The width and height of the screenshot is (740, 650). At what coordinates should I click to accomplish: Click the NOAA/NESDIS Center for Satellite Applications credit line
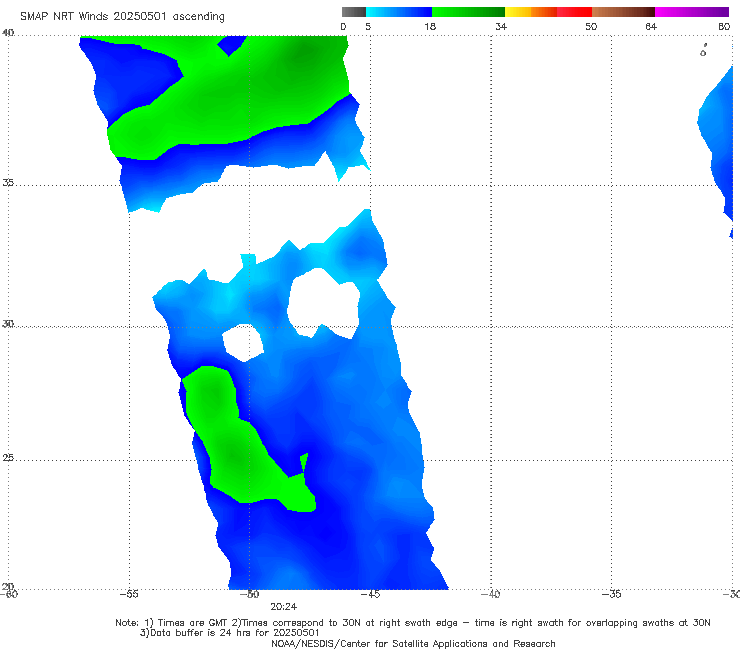click(413, 643)
